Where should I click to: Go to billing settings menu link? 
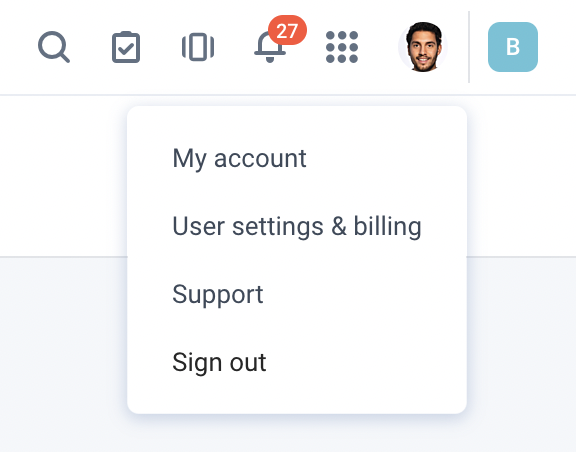click(297, 226)
